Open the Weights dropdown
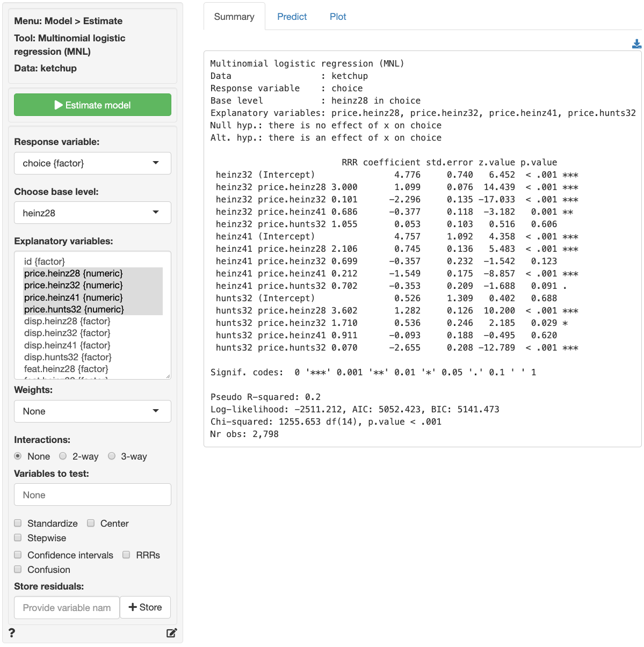The width and height of the screenshot is (644, 647). point(92,411)
